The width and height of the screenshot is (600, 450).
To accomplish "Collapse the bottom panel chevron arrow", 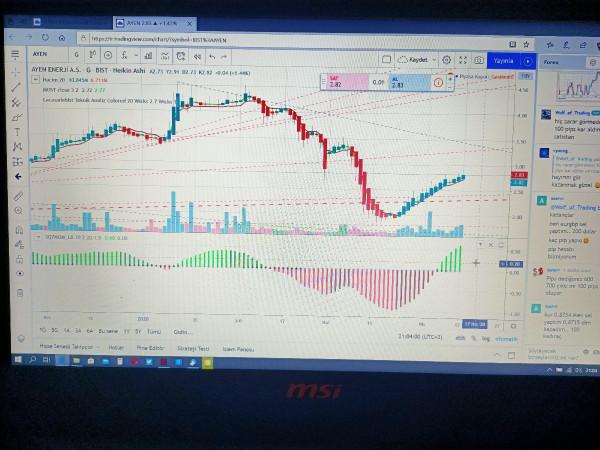I will pyautogui.click(x=497, y=355).
